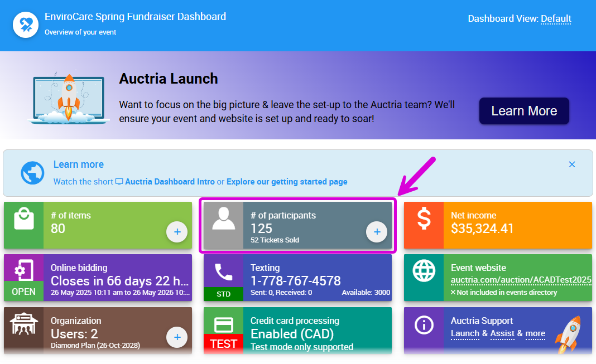Image resolution: width=596 pixels, height=364 pixels.
Task: Open the auctria.com/auction/ACADTest2025 website link
Action: coord(521,280)
